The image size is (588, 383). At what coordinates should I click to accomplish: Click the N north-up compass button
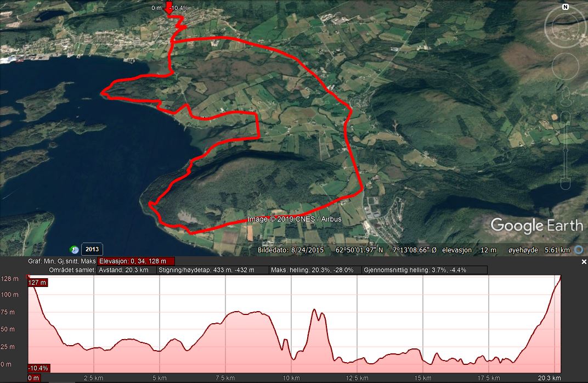566,7
